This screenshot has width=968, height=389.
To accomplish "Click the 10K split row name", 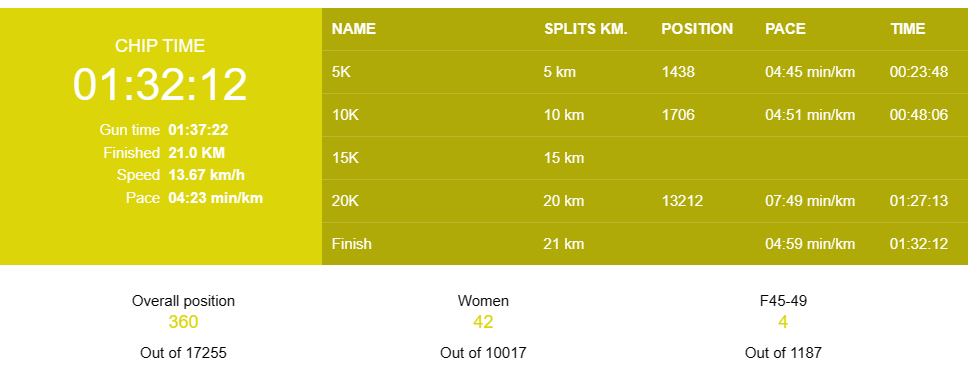I will pyautogui.click(x=345, y=115).
